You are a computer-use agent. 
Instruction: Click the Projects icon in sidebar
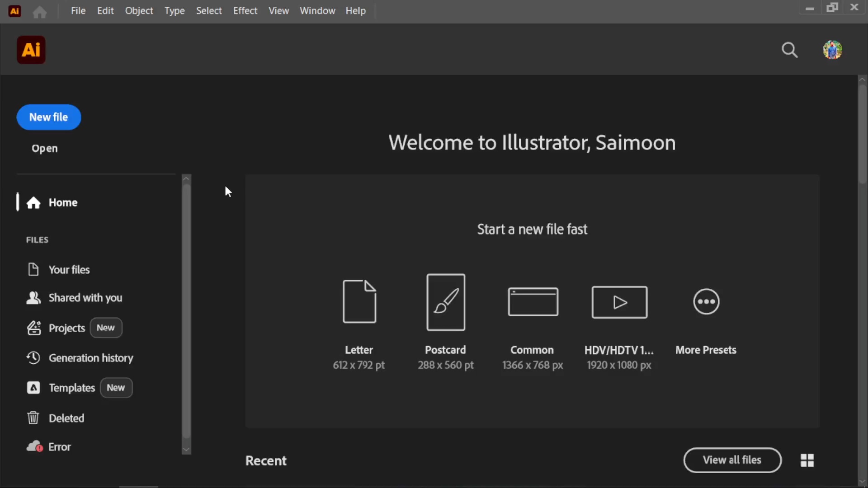pyautogui.click(x=34, y=328)
